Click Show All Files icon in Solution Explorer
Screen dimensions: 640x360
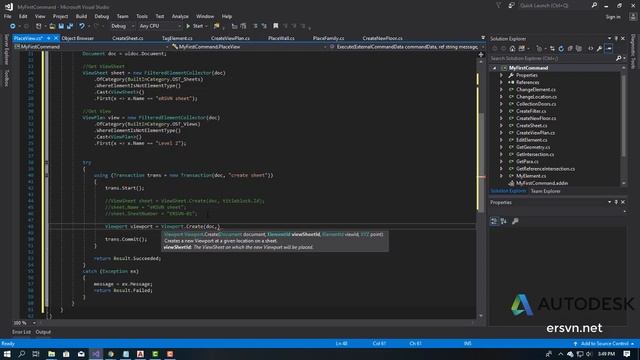pyautogui.click(x=579, y=49)
